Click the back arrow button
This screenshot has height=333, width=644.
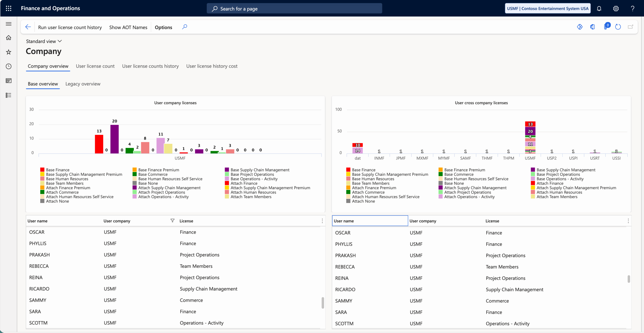click(x=28, y=27)
